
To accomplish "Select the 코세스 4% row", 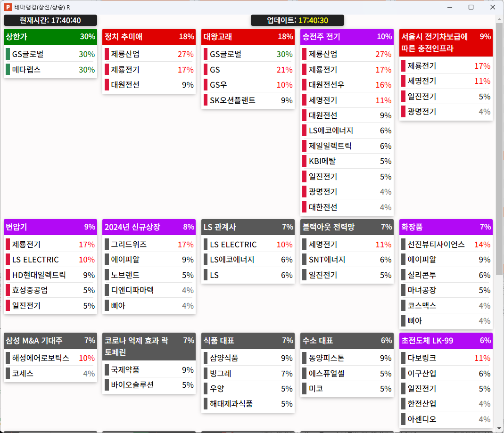I will click(x=50, y=374).
